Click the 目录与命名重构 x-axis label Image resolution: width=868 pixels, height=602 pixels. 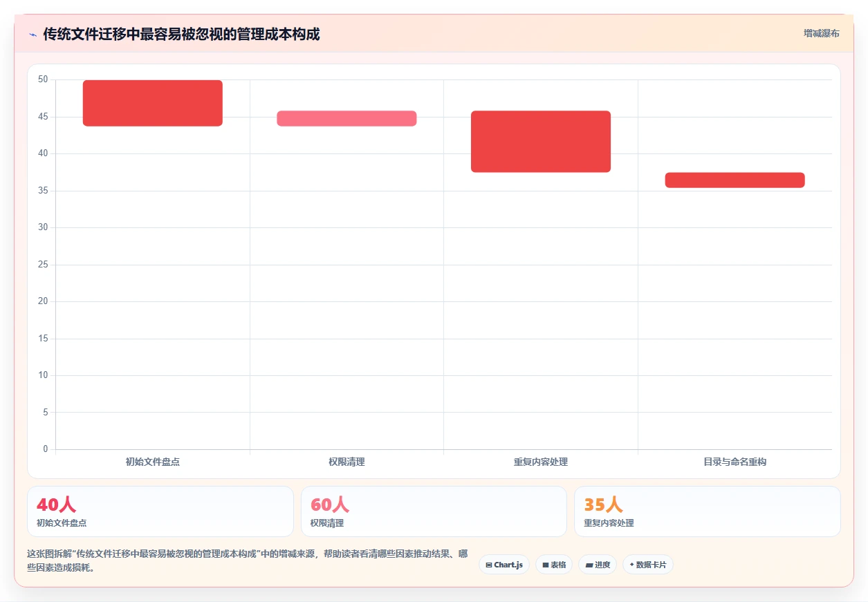(735, 462)
